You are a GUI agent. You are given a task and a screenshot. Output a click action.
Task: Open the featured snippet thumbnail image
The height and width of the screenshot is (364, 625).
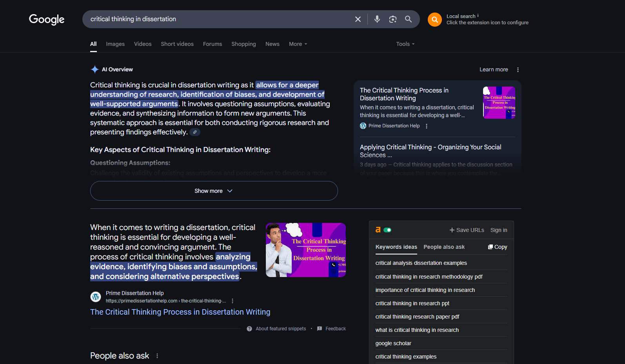[306, 250]
